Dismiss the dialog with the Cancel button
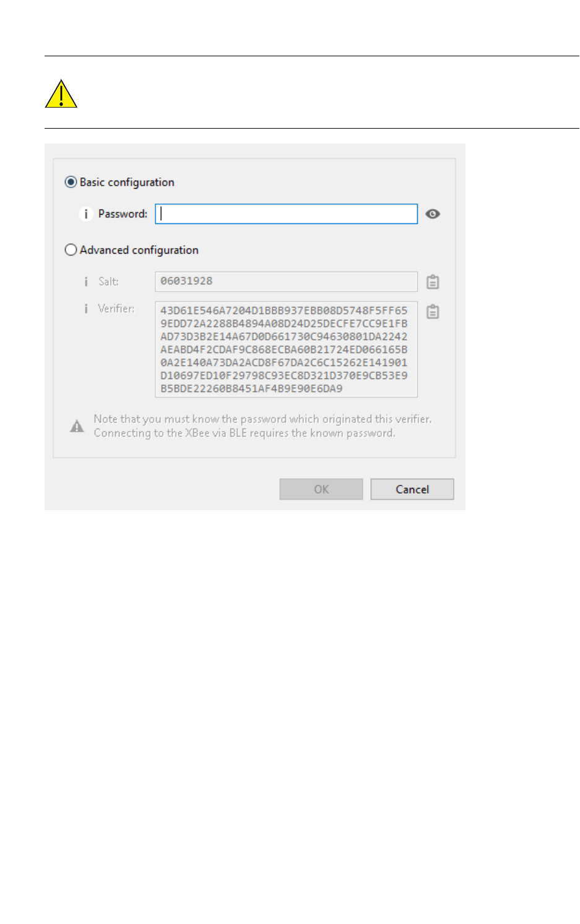This screenshot has height=924, width=580. [412, 489]
